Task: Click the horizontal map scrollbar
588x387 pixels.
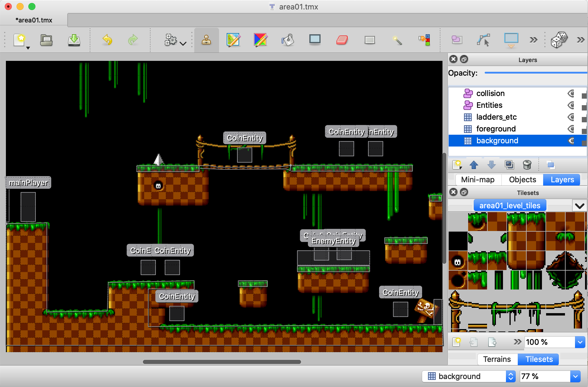Action: tap(222, 362)
